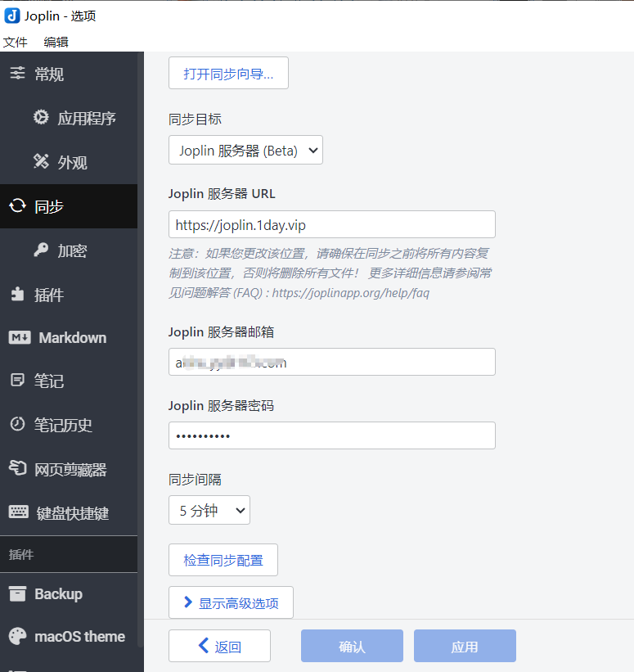Open the Markdown settings section
The width and height of the screenshot is (634, 672).
[69, 338]
